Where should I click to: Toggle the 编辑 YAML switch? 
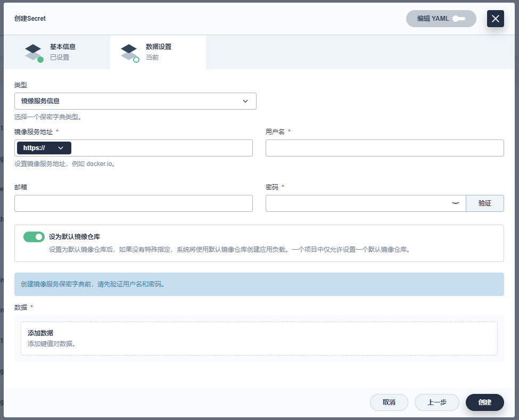click(x=459, y=19)
